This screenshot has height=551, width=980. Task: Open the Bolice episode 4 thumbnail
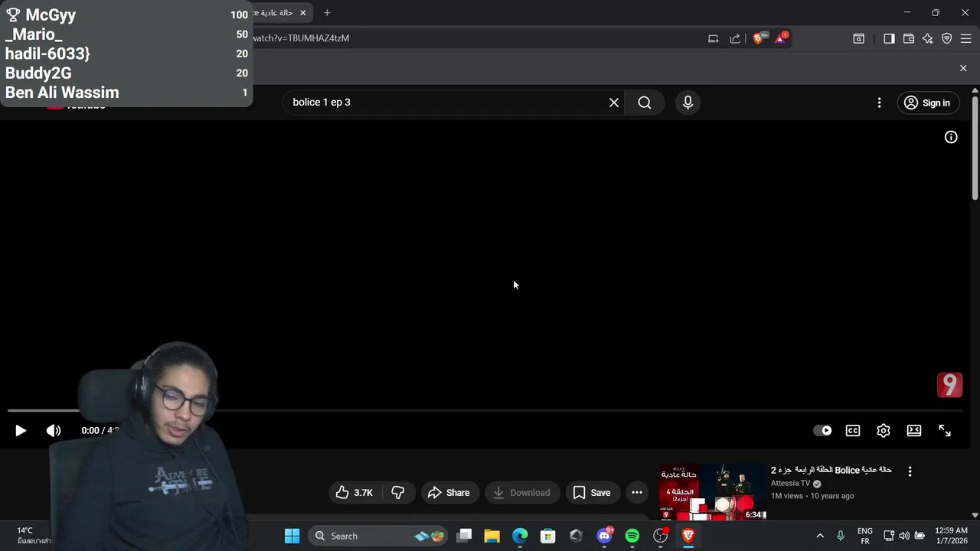713,492
